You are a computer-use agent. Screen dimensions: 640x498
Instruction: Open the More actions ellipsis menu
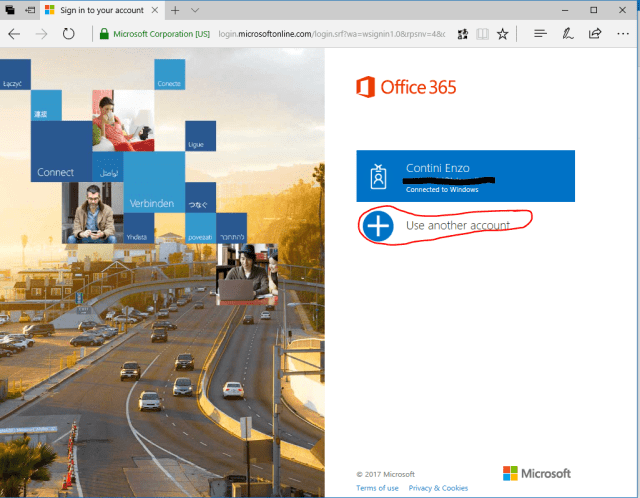click(x=623, y=34)
